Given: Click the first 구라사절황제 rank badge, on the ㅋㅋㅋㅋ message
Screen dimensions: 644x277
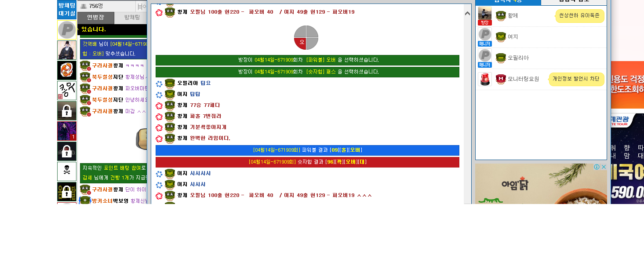Looking at the screenshot, I should (x=85, y=66).
